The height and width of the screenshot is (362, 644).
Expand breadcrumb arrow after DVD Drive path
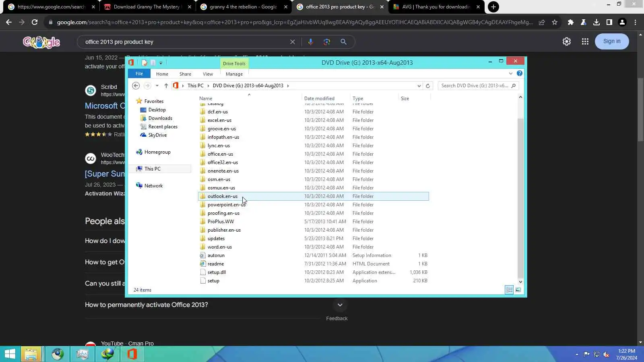[x=288, y=86]
